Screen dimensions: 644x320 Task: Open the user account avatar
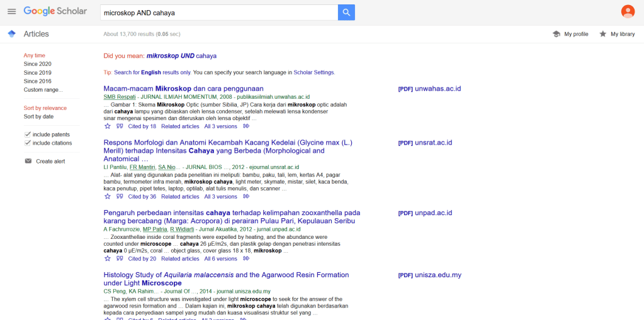628,12
